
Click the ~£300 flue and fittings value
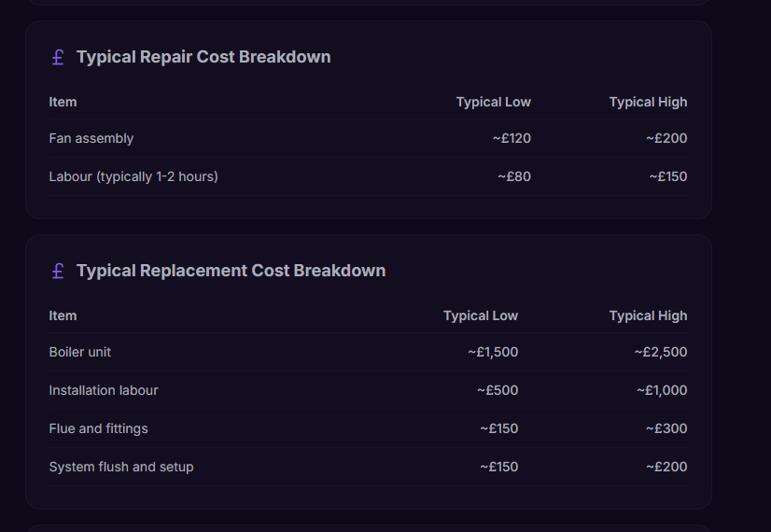point(666,428)
